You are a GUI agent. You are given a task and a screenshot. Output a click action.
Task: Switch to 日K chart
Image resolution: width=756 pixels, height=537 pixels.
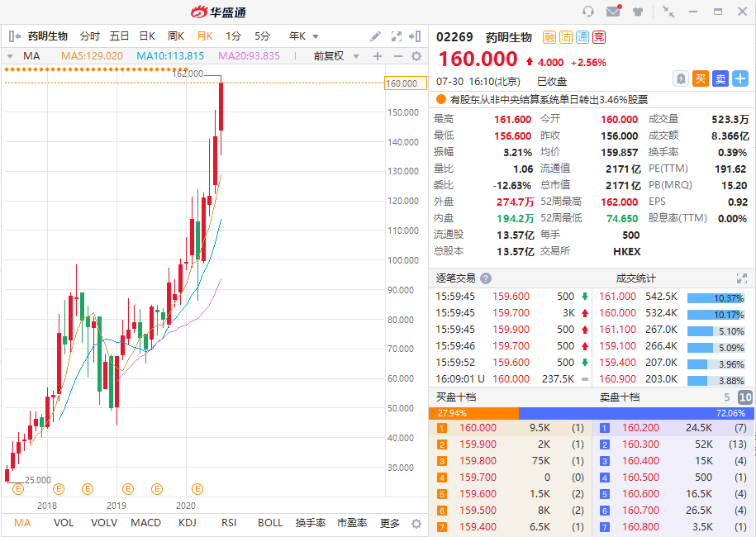point(147,36)
